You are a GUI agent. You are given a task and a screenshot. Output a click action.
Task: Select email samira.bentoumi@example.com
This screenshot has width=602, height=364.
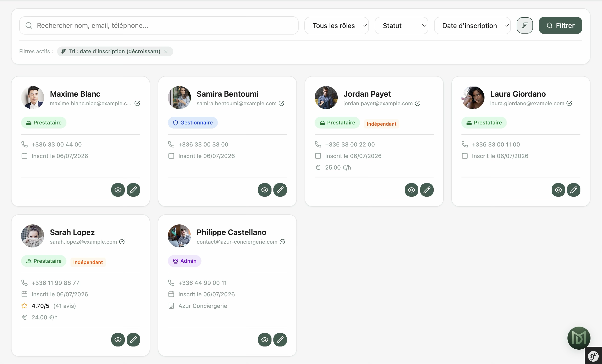tap(236, 103)
